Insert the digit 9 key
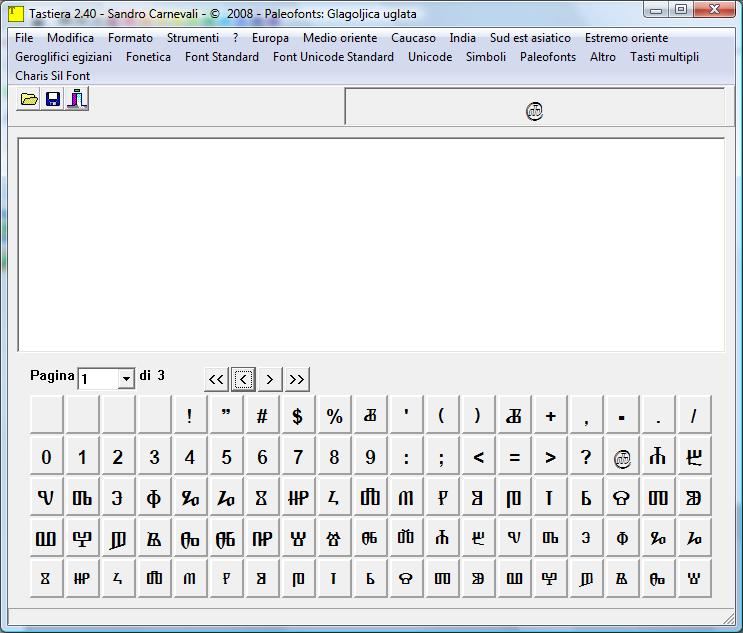Viewport: 743px width, 633px height. coord(370,456)
